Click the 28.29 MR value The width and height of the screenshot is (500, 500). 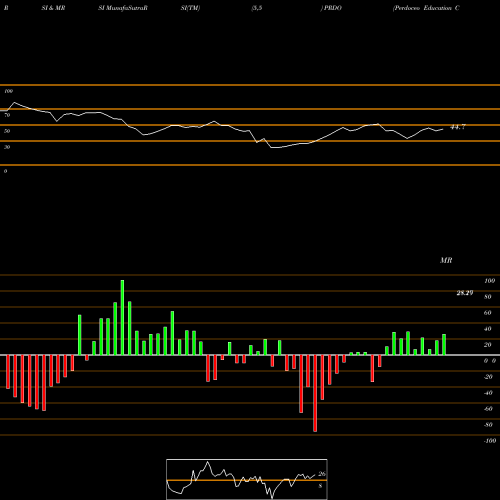click(465, 293)
